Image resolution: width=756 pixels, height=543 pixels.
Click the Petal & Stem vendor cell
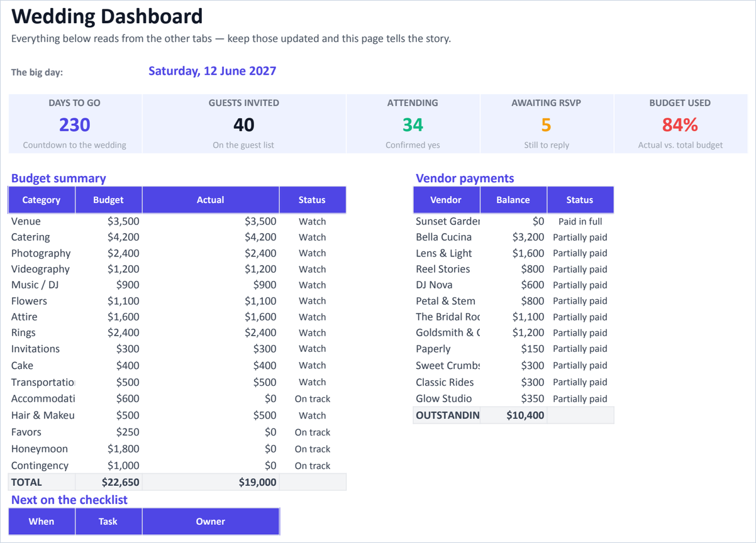click(446, 301)
